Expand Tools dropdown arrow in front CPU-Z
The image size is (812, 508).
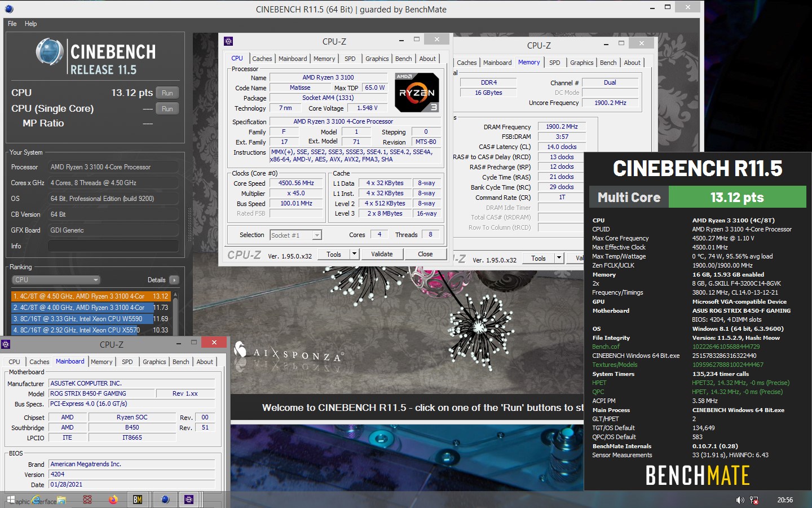[355, 255]
